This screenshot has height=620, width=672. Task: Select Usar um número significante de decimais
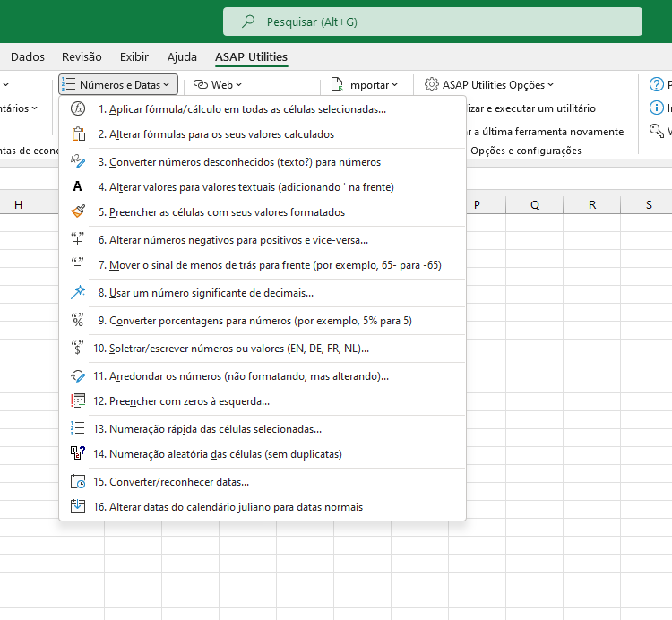click(263, 293)
